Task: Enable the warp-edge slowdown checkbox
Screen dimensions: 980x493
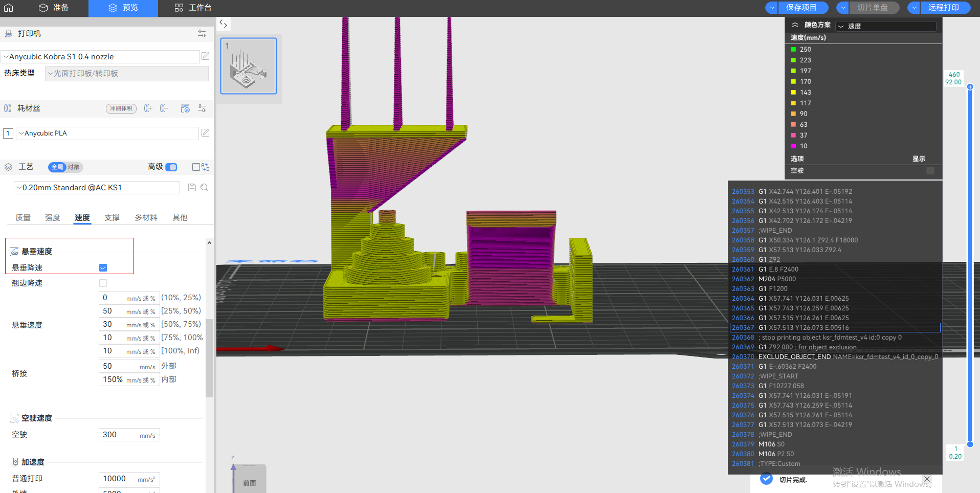Action: point(103,283)
